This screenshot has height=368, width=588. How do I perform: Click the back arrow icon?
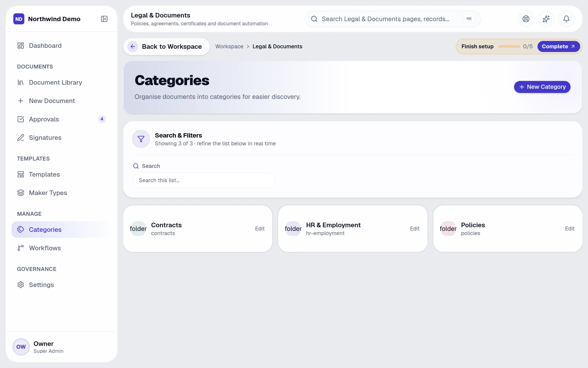[133, 46]
